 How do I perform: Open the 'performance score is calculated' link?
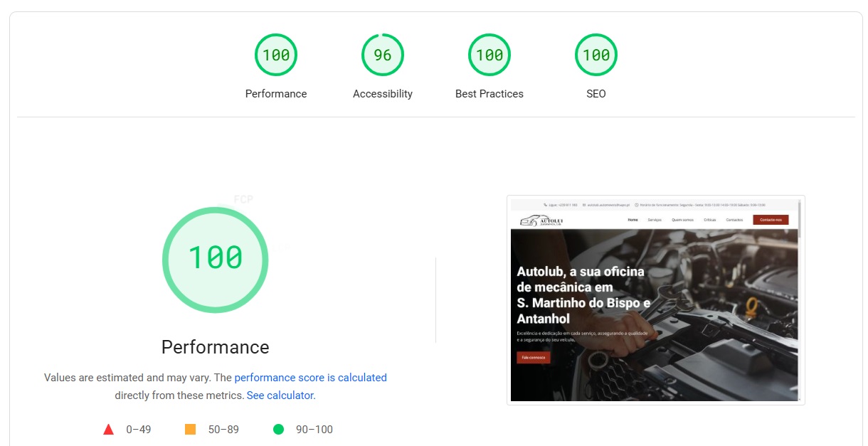(x=310, y=378)
